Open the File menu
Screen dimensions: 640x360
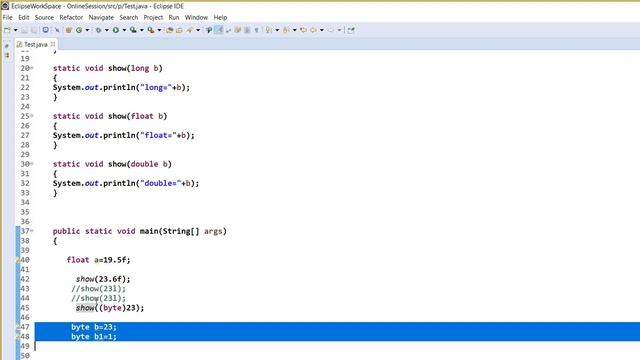pos(7,18)
